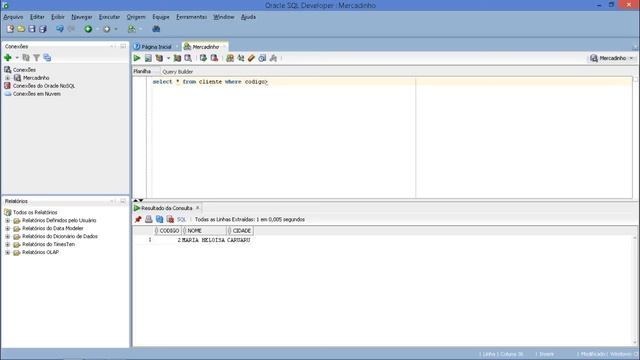640x360 pixels.
Task: Select Todos os Relatórios tree item
Action: pyautogui.click(x=35, y=212)
